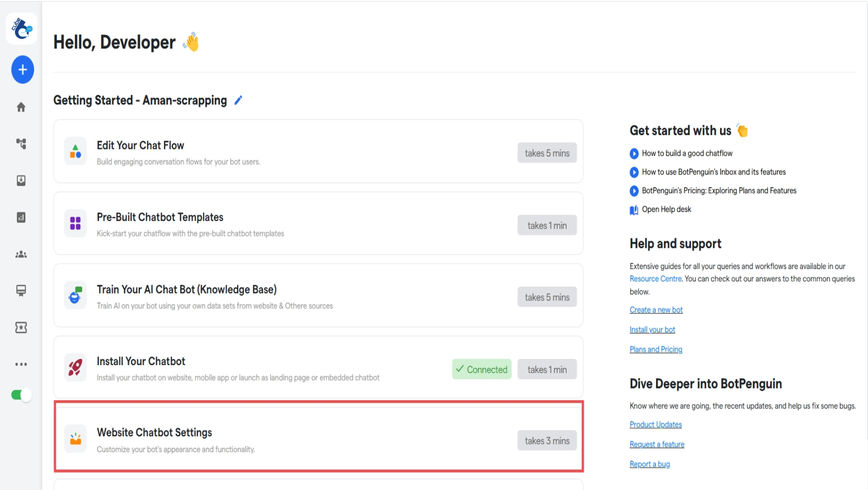Click 'Customize your bot's appearance' description
This screenshot has height=490, width=868.
point(176,450)
